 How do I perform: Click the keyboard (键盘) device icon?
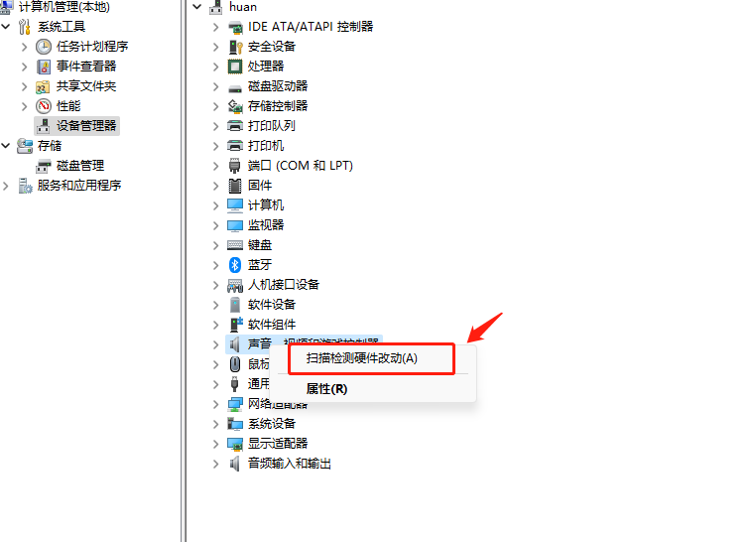(235, 245)
